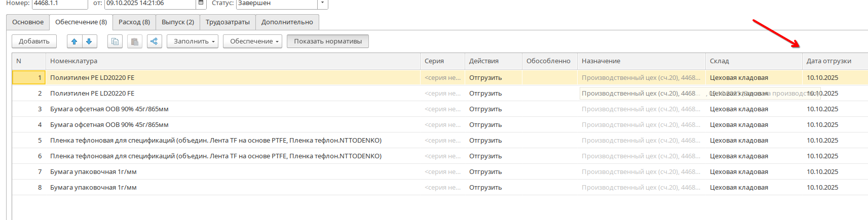Select the Трудозатраты tab
The height and width of the screenshot is (220, 868).
click(x=228, y=22)
